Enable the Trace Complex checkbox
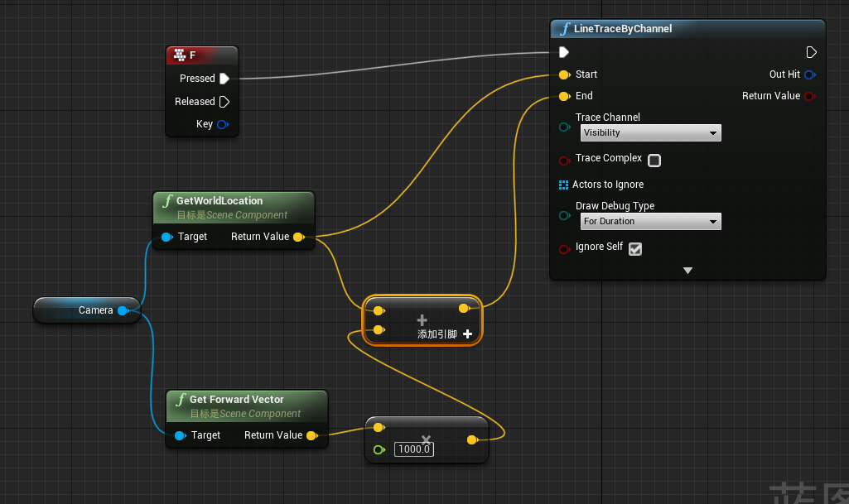The image size is (849, 504). pyautogui.click(x=654, y=161)
